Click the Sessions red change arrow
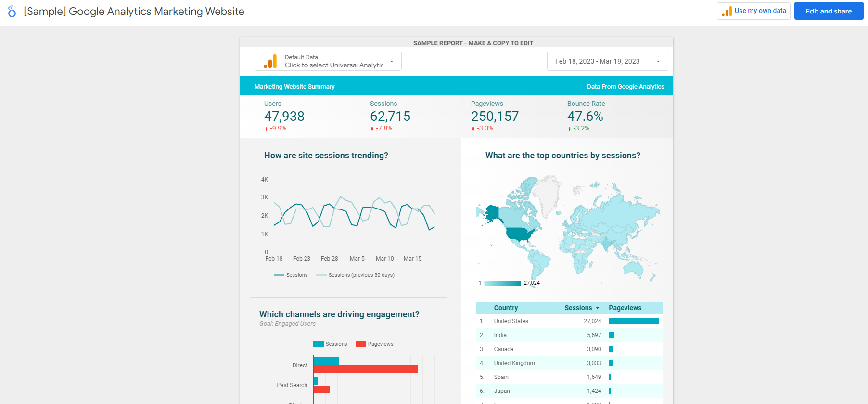Viewport: 868px width, 404px height. pyautogui.click(x=372, y=129)
